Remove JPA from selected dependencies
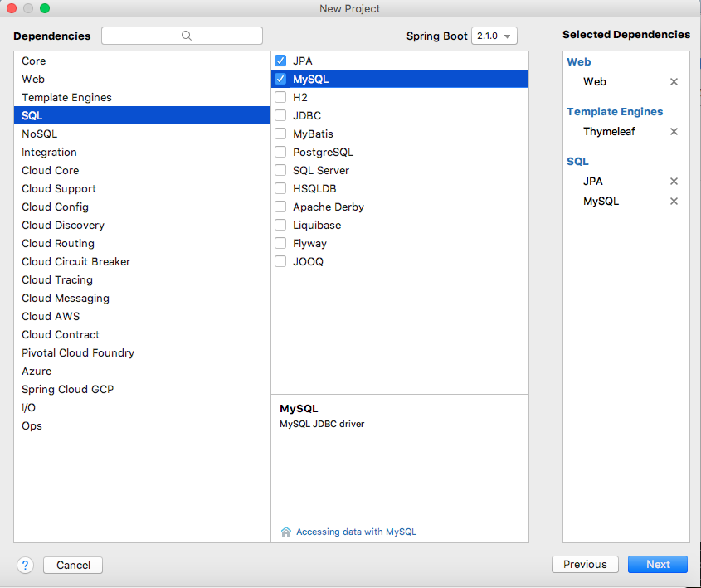The image size is (701, 588). [x=674, y=181]
